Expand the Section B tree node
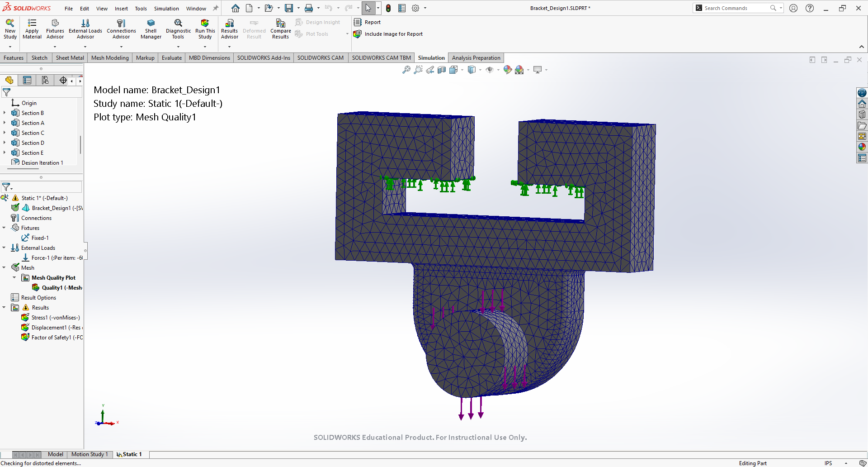This screenshot has width=868, height=467. [x=5, y=113]
